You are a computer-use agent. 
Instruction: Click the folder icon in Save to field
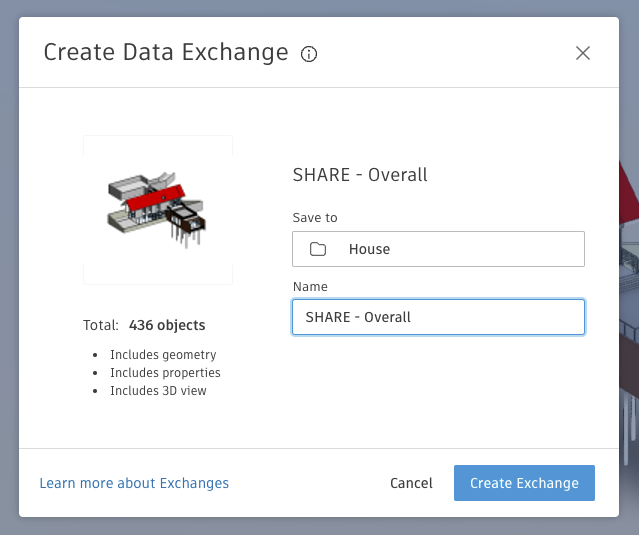click(318, 249)
